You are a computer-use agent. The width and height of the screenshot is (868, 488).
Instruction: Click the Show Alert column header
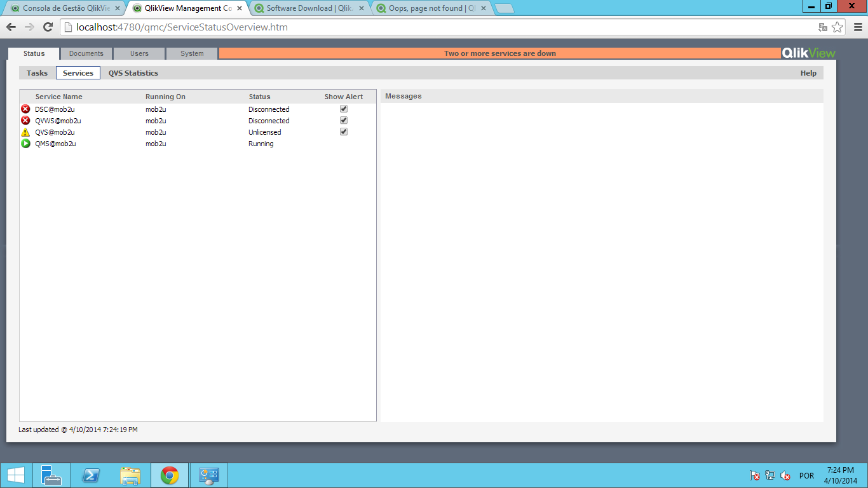click(x=344, y=97)
